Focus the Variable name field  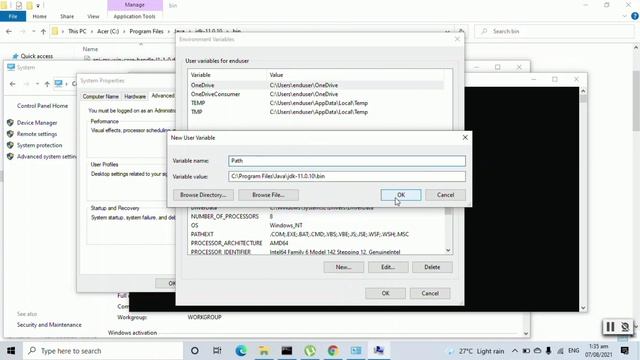[x=347, y=161]
